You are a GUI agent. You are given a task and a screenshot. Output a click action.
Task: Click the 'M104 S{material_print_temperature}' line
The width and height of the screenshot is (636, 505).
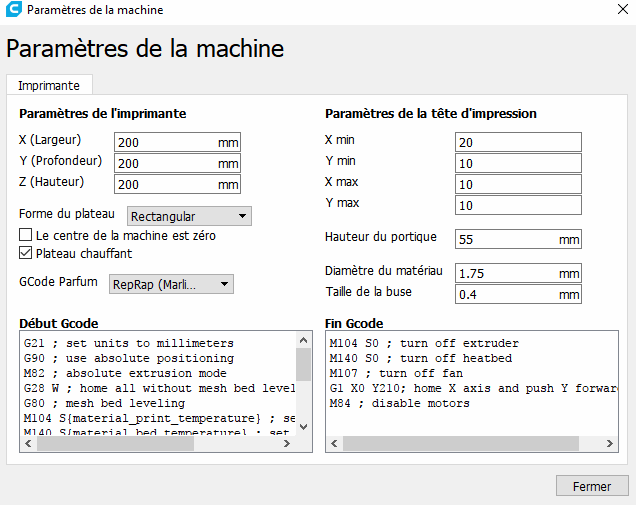coord(159,418)
